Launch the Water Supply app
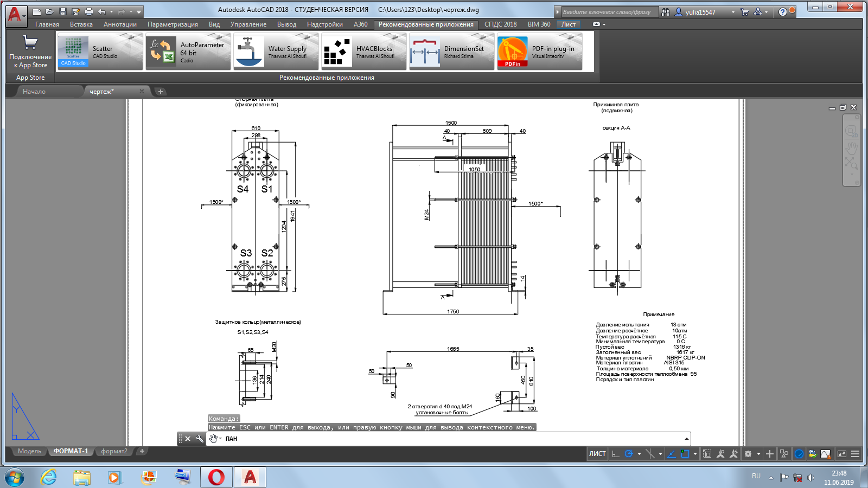This screenshot has height=488, width=868. [276, 52]
